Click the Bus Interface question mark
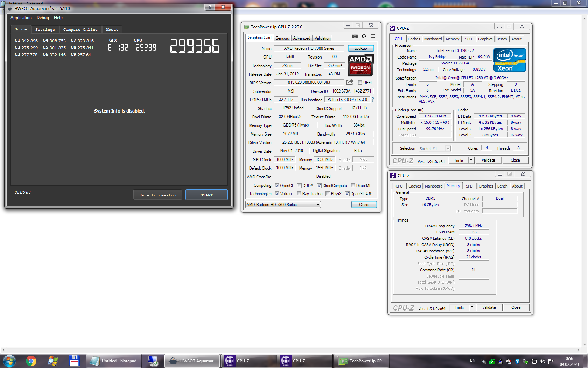The width and height of the screenshot is (588, 368). [x=373, y=100]
